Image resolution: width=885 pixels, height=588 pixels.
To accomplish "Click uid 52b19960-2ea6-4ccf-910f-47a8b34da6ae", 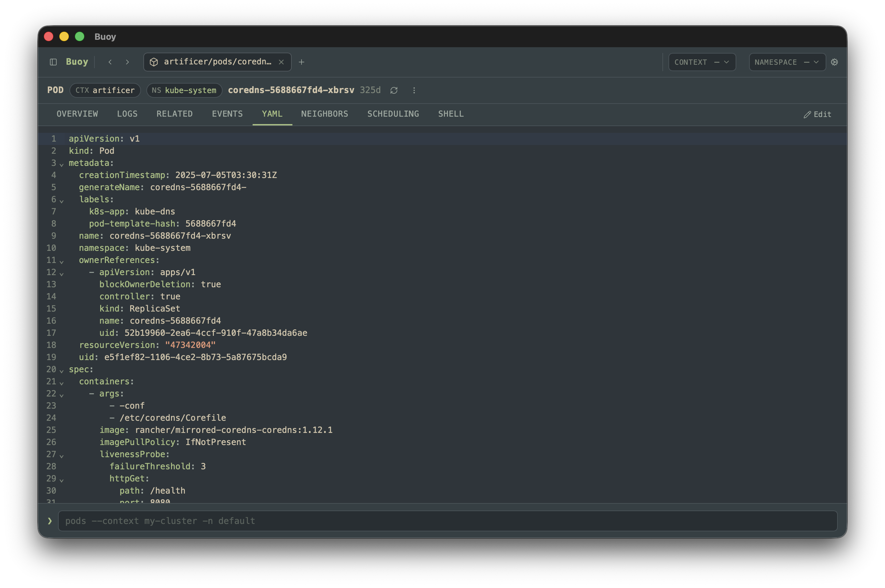I will 216,333.
